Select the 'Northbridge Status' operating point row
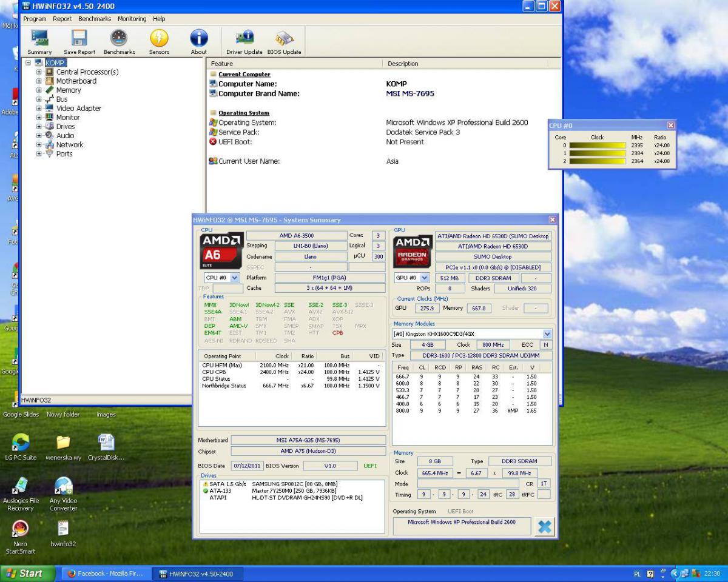This screenshot has height=582, width=728. tap(292, 386)
